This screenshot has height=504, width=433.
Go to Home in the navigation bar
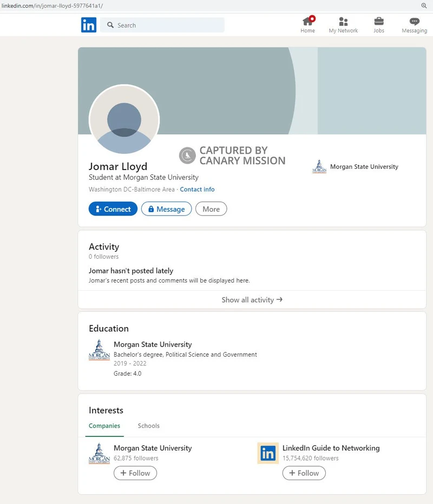pos(307,25)
